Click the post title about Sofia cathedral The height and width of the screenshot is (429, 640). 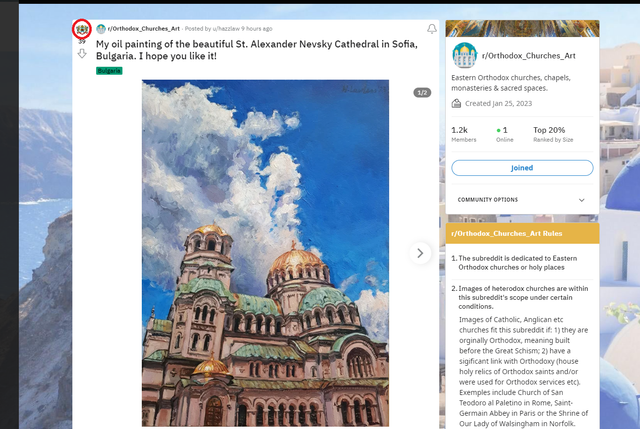[x=257, y=50]
